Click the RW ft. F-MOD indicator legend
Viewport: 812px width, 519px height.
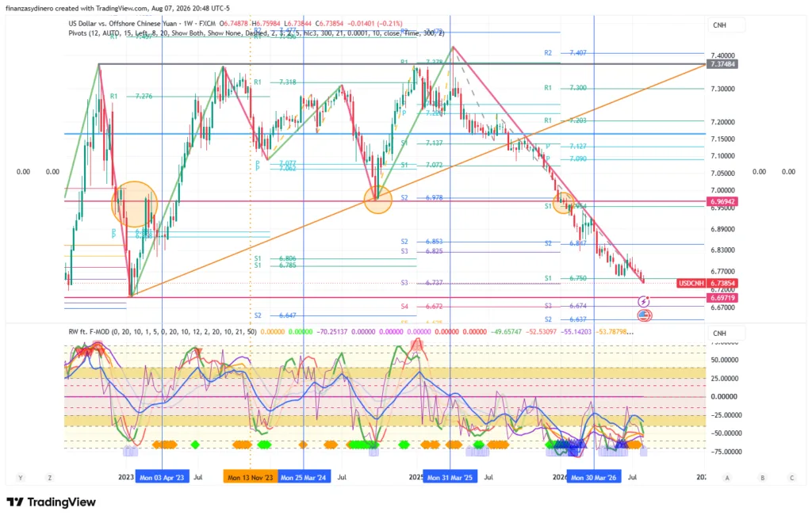[x=162, y=332]
